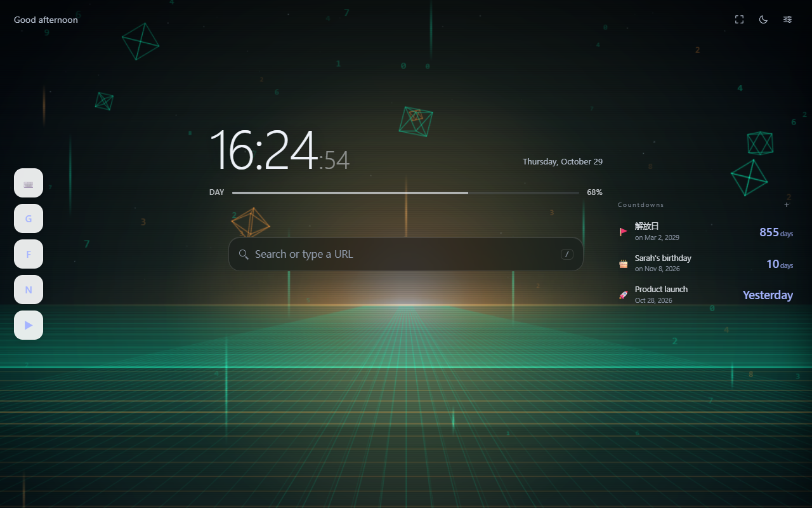Click the Countdowns section header
812x508 pixels.
click(641, 205)
